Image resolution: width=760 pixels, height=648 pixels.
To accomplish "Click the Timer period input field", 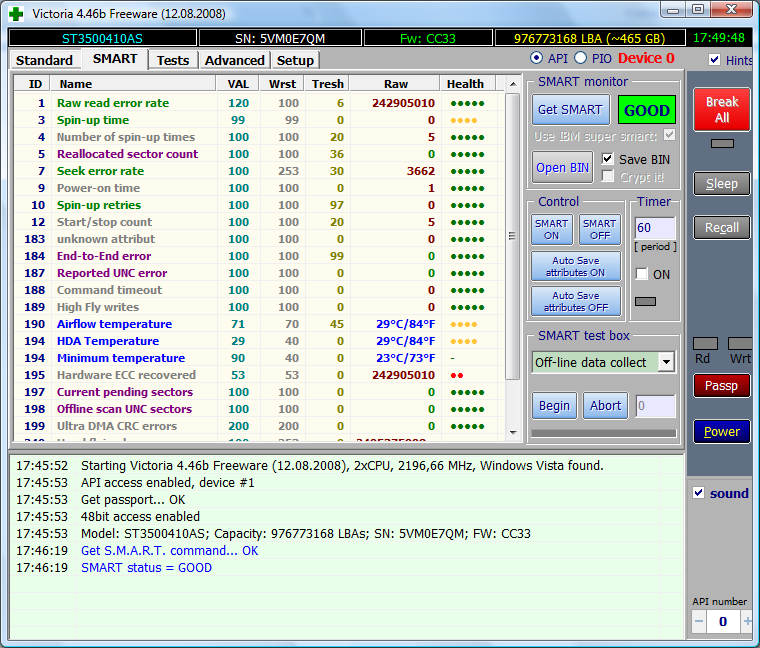I will coord(655,228).
